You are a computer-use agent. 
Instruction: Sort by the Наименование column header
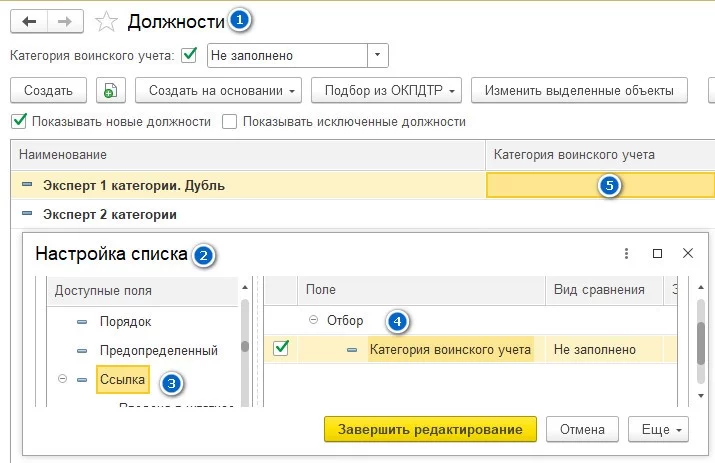point(248,155)
